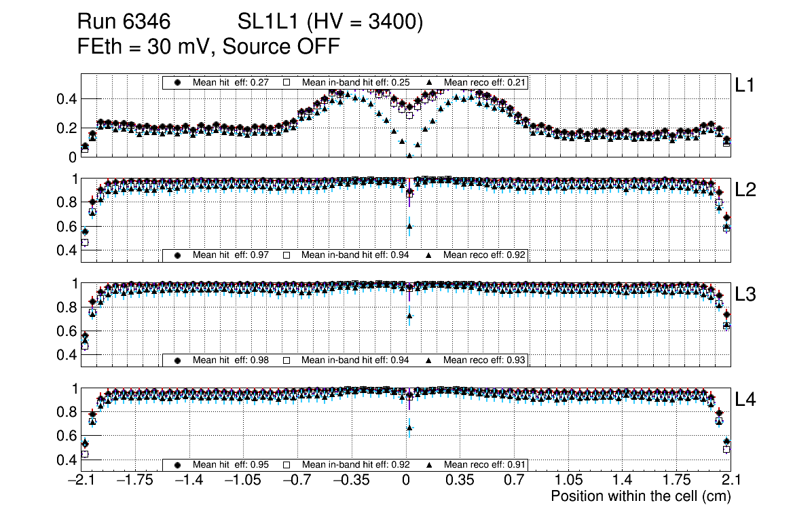Click the filled circle marker in L1 legend
This screenshot has width=812, height=524.
tap(179, 82)
